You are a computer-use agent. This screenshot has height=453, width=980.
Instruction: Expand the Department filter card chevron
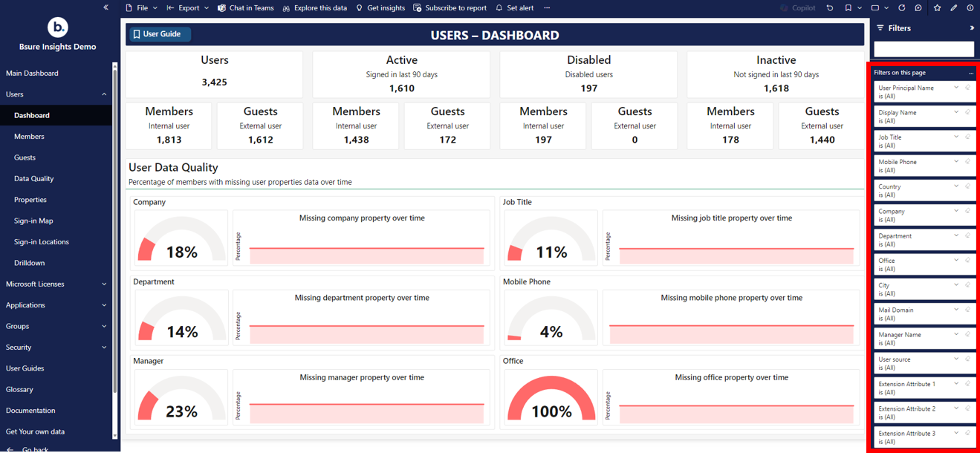[956, 235]
